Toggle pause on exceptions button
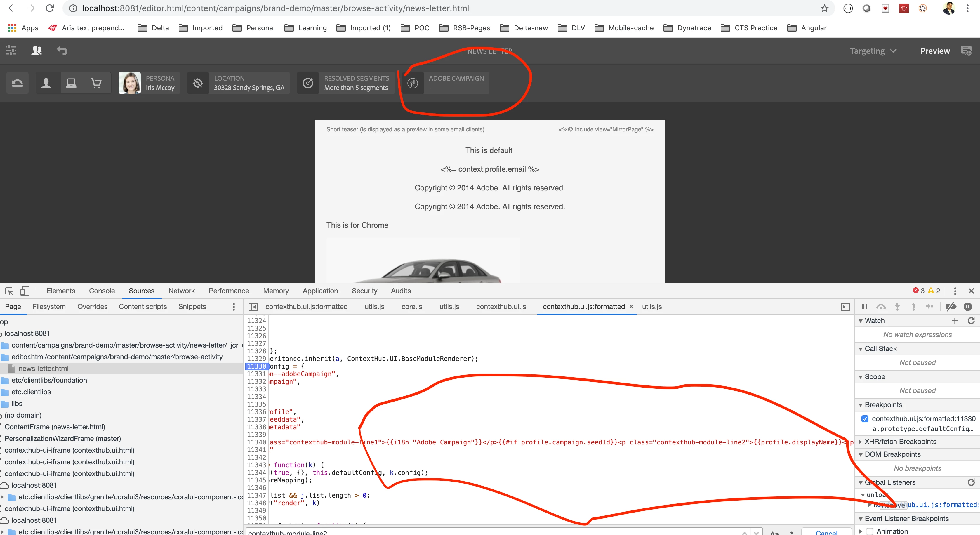 click(967, 307)
